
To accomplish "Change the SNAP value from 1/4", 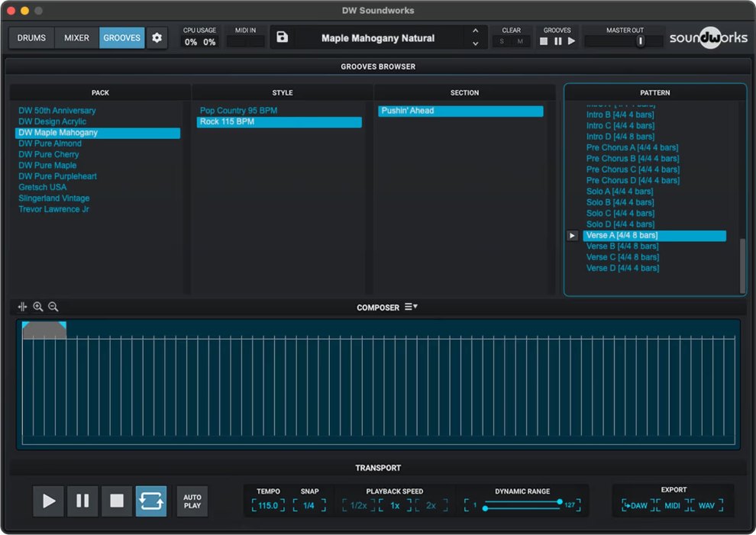I will point(310,504).
